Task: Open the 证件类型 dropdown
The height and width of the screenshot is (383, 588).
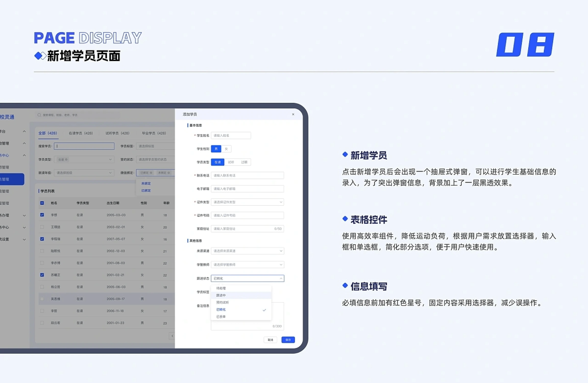Action: pos(247,202)
